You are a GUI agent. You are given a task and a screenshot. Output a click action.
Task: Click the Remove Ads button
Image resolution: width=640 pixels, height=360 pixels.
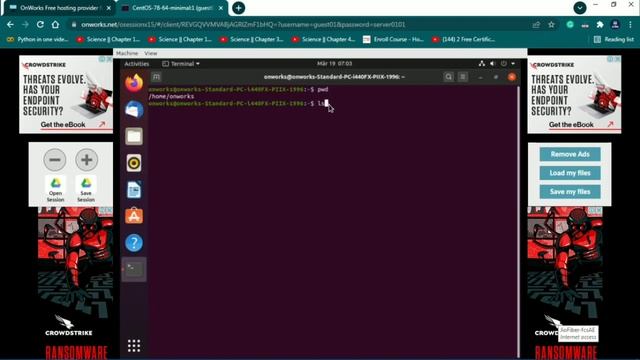coord(570,154)
